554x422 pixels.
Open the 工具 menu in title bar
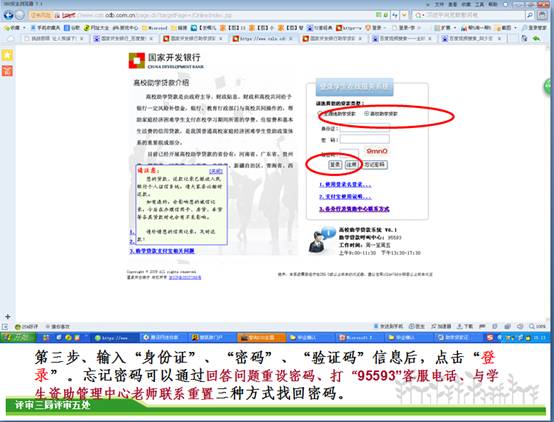479,4
